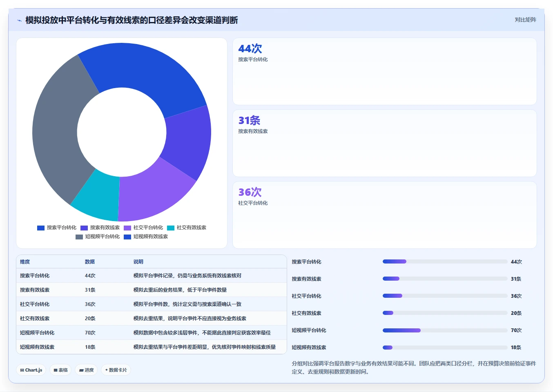
Task: Click note 模拟去重后的业务结果，低于平台事件数量
Action: point(180,290)
